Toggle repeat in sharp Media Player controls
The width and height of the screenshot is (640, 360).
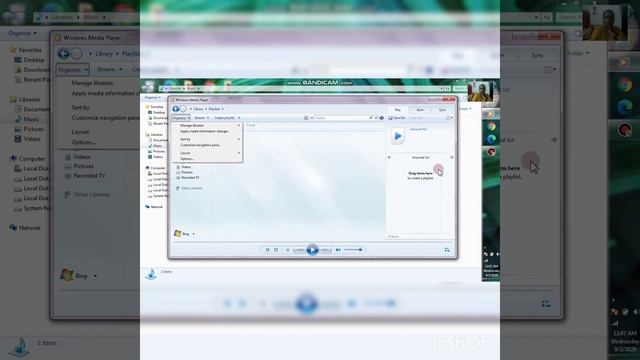[276, 250]
